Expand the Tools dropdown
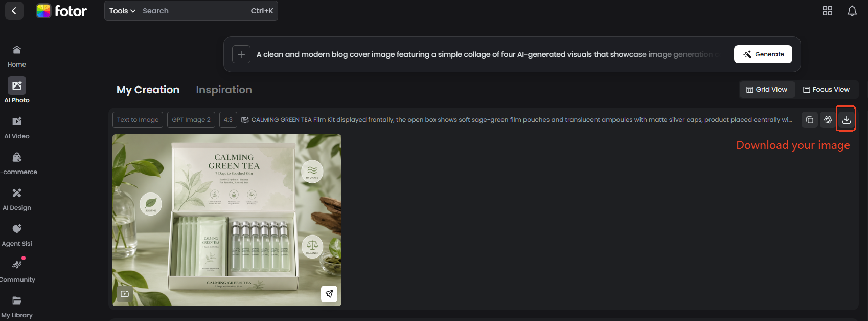868x321 pixels. (x=122, y=11)
